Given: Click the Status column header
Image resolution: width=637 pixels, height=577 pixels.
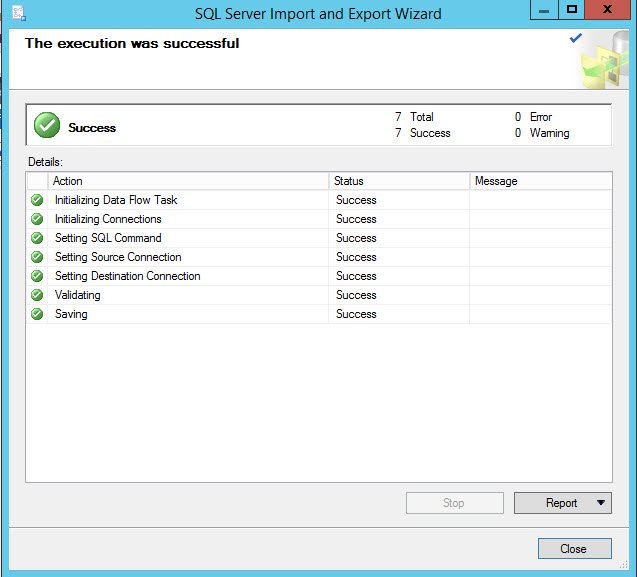Looking at the screenshot, I should click(x=399, y=181).
